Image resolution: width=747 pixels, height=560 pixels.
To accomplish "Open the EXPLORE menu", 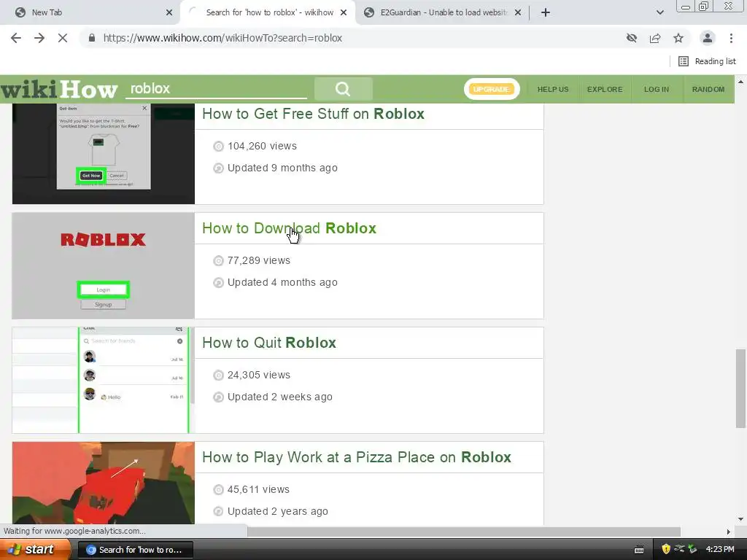I will (605, 89).
